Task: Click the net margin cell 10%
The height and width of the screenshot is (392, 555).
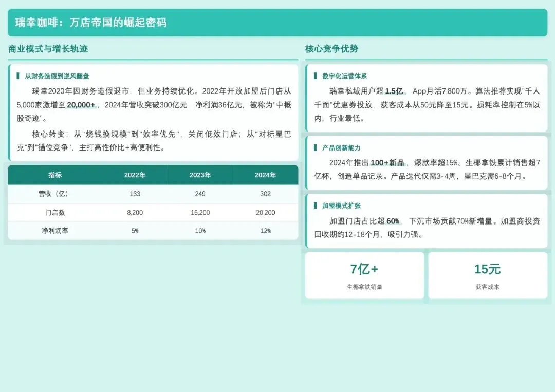Action: (x=200, y=231)
